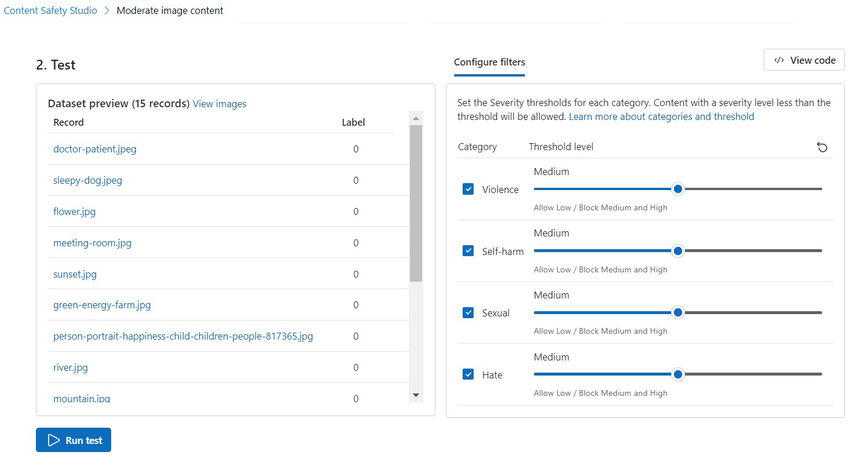Open doctor-patient.jpeg record
Viewport: 850px width, 470px height.
point(94,150)
